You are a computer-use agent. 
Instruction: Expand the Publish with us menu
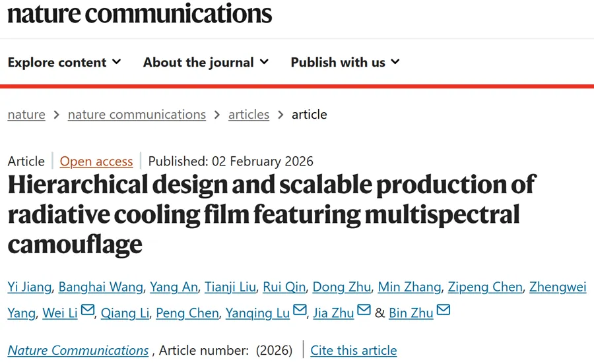coord(345,63)
